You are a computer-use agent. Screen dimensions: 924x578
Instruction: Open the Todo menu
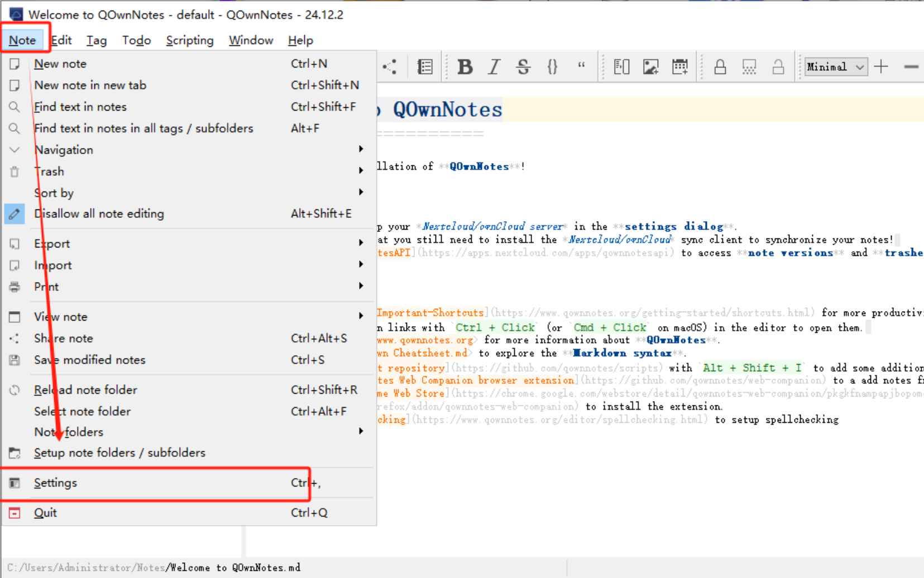pos(136,40)
